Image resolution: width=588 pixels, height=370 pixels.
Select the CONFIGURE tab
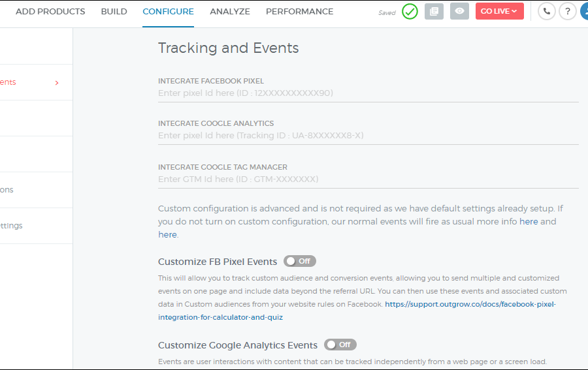[x=168, y=12]
